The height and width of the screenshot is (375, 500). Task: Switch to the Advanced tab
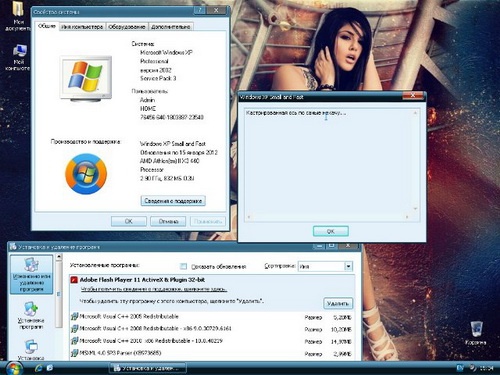(171, 27)
